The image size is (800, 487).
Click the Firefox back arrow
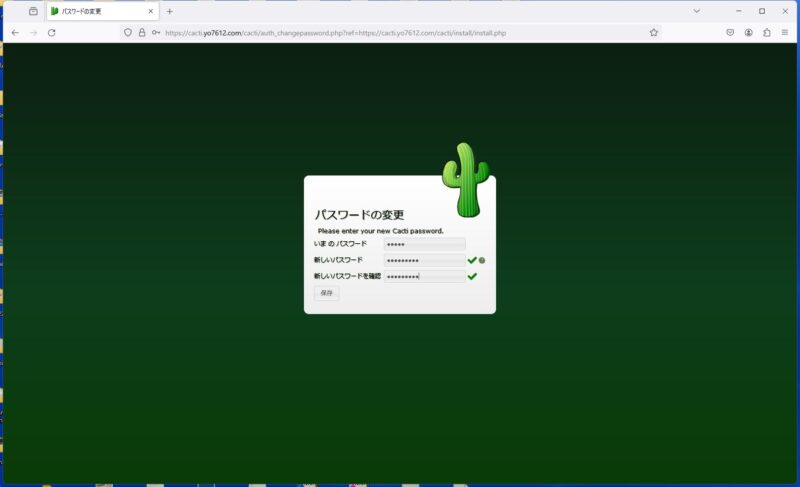click(x=15, y=33)
